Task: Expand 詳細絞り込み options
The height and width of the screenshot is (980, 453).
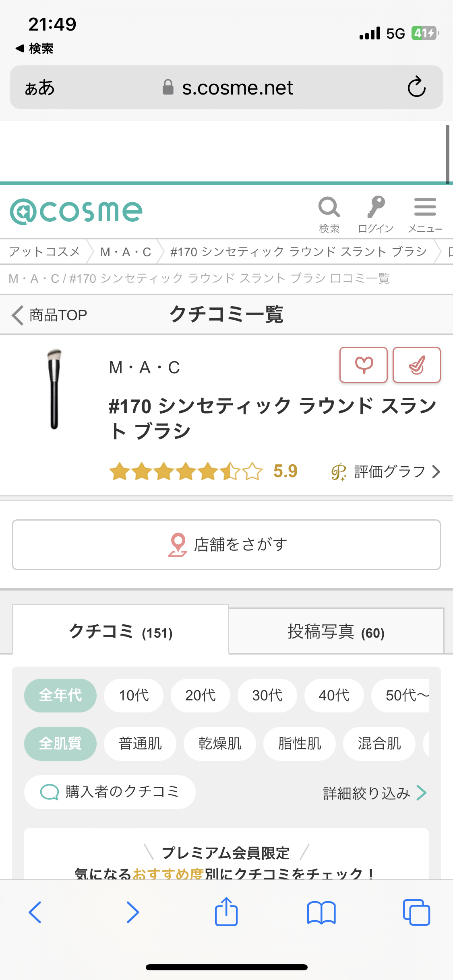Action: (374, 793)
